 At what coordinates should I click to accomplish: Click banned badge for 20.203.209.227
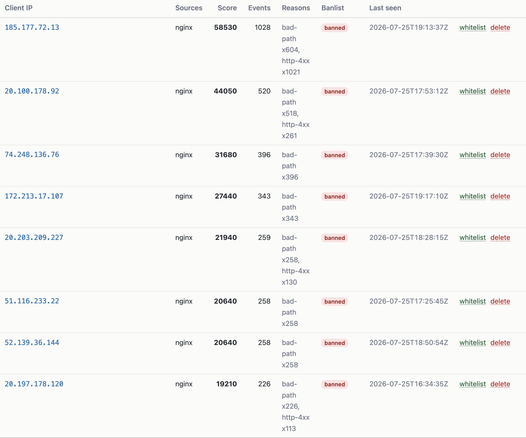[x=334, y=238]
